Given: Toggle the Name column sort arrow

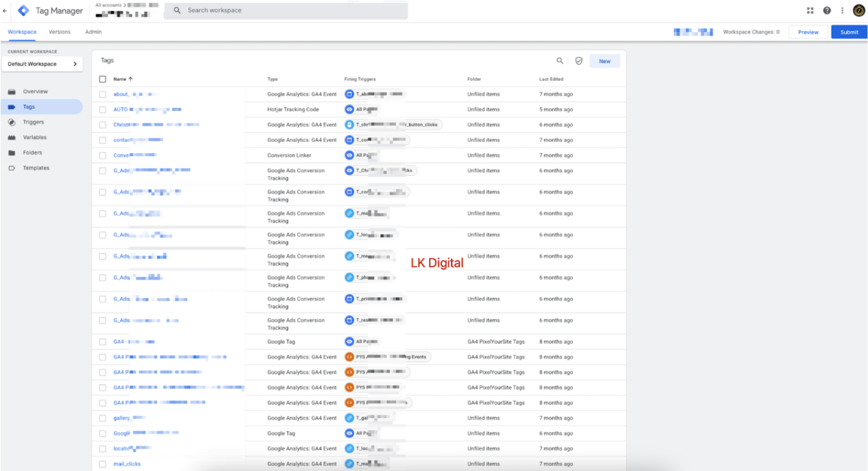Looking at the screenshot, I should pyautogui.click(x=130, y=79).
